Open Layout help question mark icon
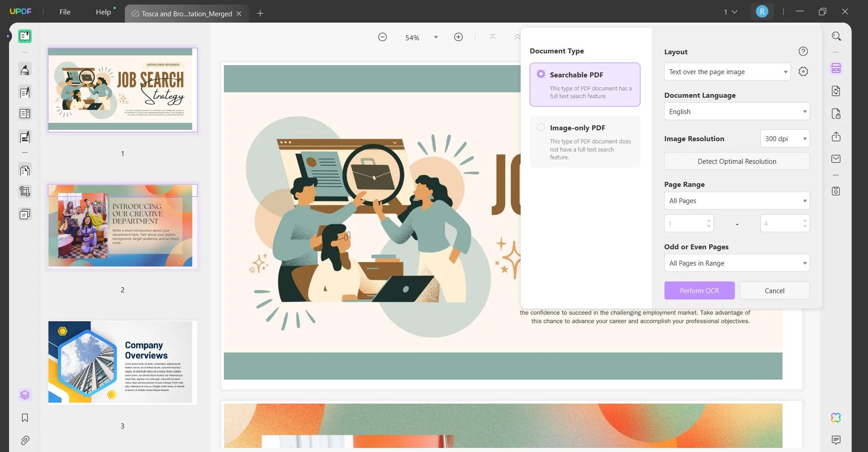Screen dimensions: 868x452 [803, 51]
